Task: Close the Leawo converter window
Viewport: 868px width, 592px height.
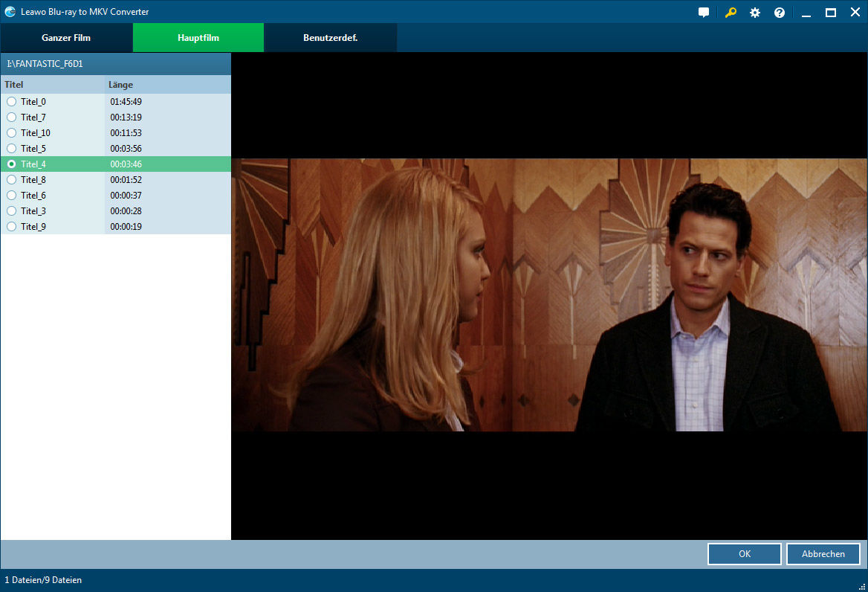Action: (x=855, y=12)
